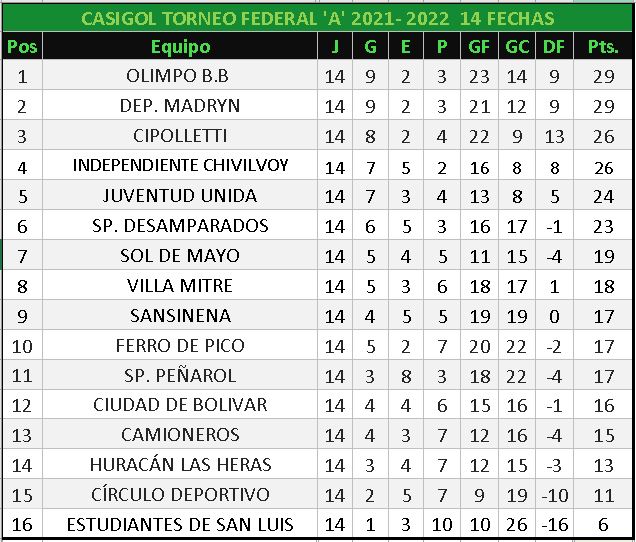The height and width of the screenshot is (542, 636).
Task: Select the Pos column header
Action: (22, 47)
